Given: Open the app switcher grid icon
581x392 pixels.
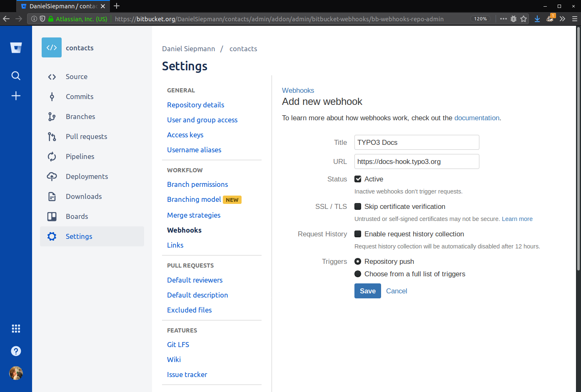Looking at the screenshot, I should pyautogui.click(x=16, y=329).
